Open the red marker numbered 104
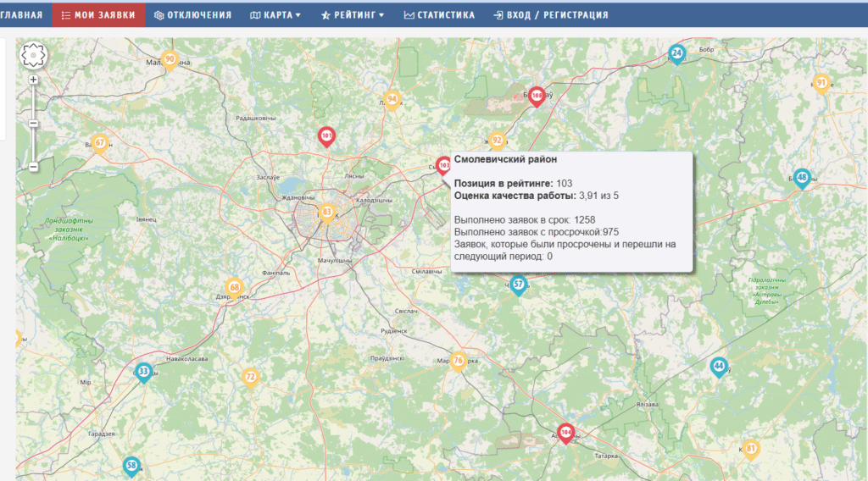This screenshot has width=868, height=481. (565, 433)
